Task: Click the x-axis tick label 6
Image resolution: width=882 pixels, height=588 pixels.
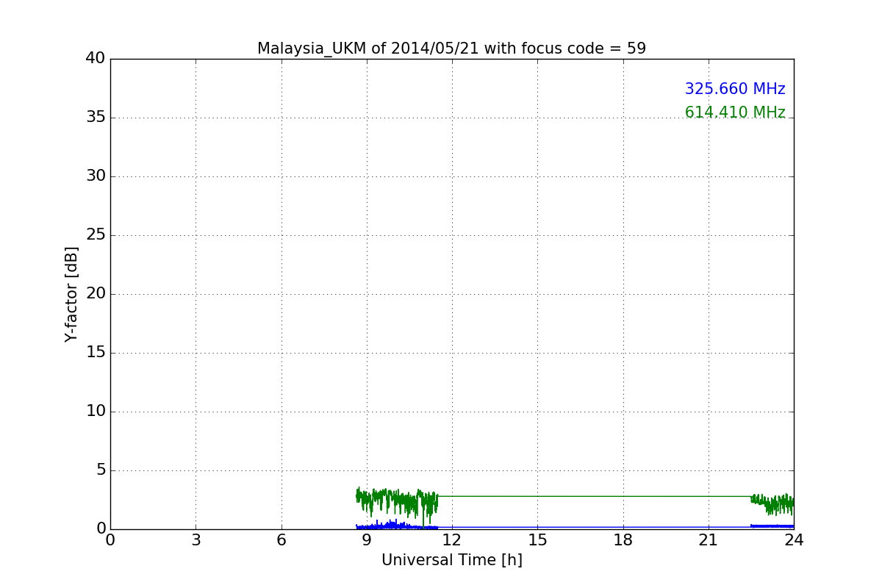Action: pyautogui.click(x=281, y=540)
